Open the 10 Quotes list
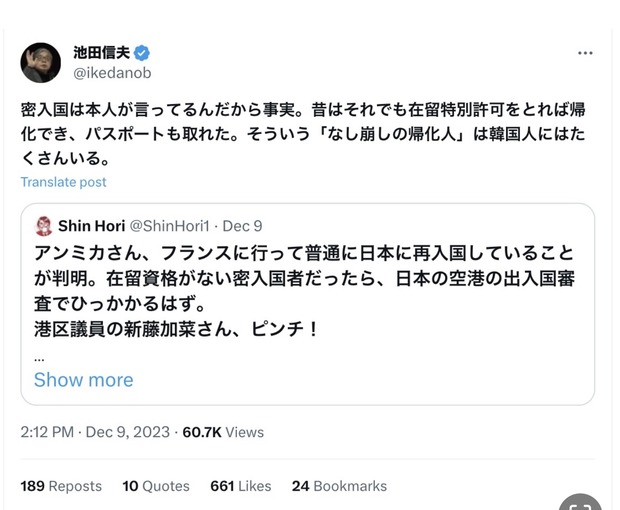Screen dimensions: 620x510 coord(156,486)
